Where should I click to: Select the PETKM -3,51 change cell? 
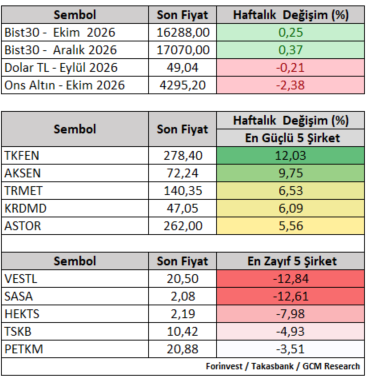click(290, 349)
